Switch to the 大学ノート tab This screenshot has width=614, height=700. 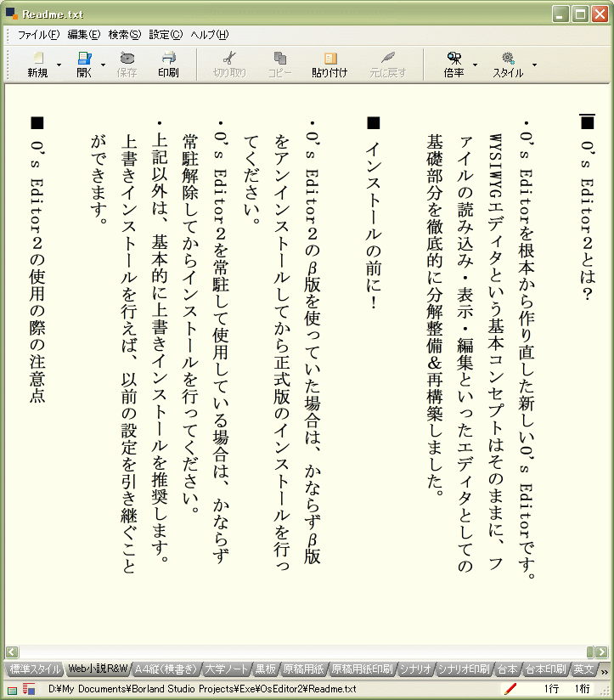pos(226,669)
